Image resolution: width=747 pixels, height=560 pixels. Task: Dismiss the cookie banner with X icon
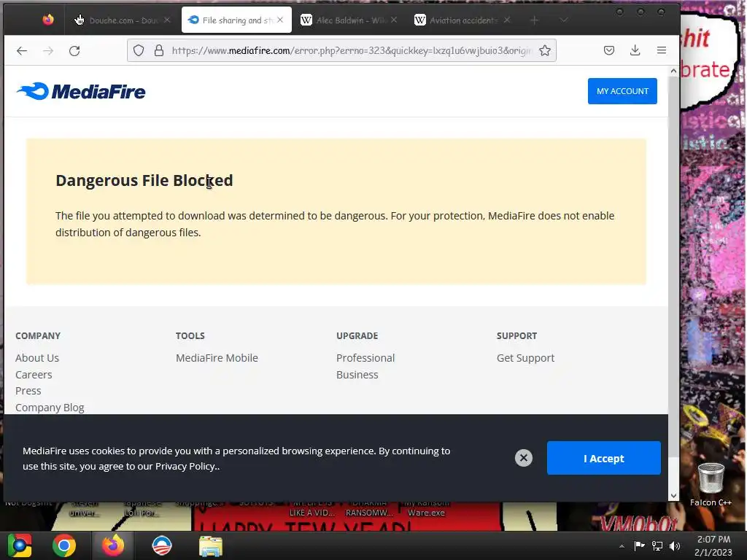pos(524,458)
